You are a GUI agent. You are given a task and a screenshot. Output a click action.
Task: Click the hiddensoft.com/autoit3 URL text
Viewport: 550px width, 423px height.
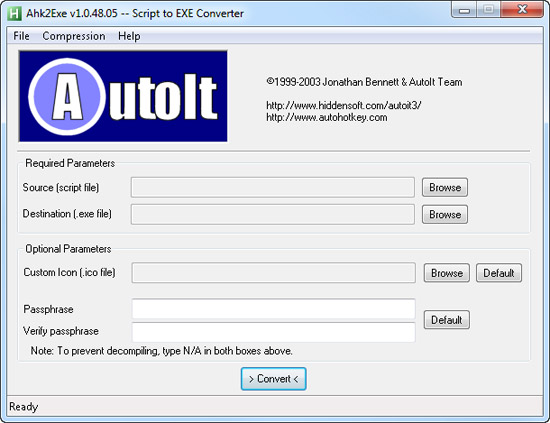pyautogui.click(x=344, y=105)
